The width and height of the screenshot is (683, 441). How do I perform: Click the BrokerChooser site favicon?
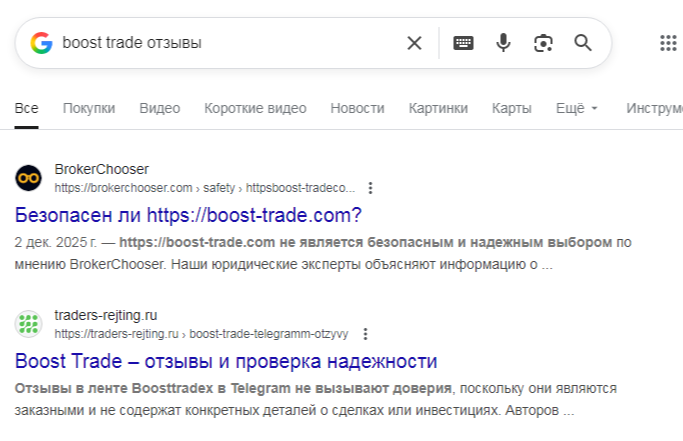point(28,178)
